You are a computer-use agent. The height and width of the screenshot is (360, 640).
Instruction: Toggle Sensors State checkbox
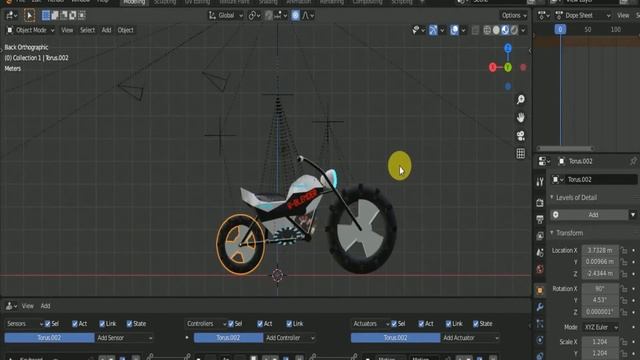129,324
